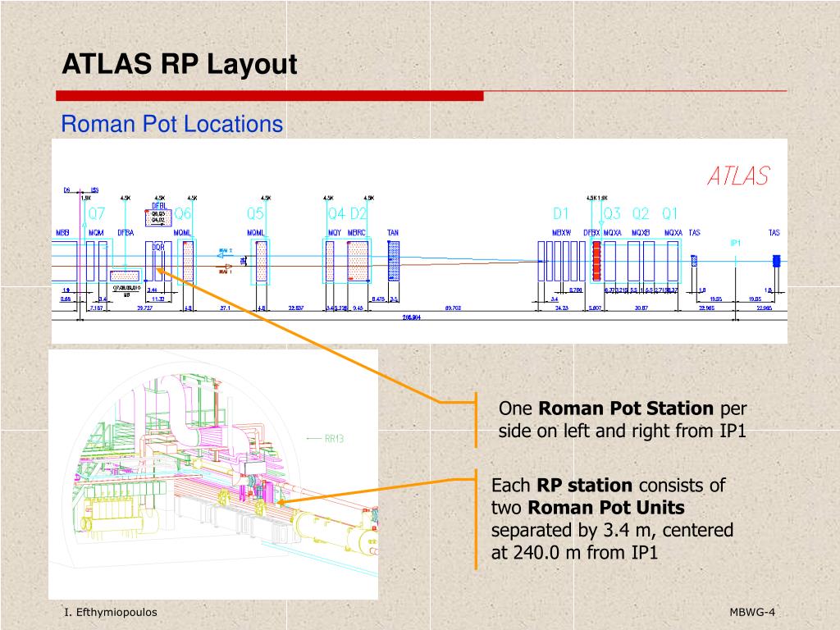
Task: Click the 69.703 dimension value
Action: (453, 308)
